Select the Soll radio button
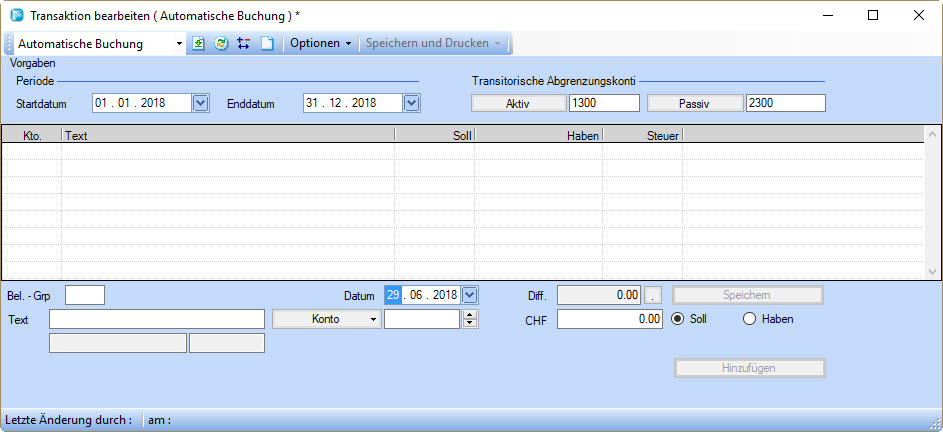The image size is (943, 432). click(x=678, y=319)
